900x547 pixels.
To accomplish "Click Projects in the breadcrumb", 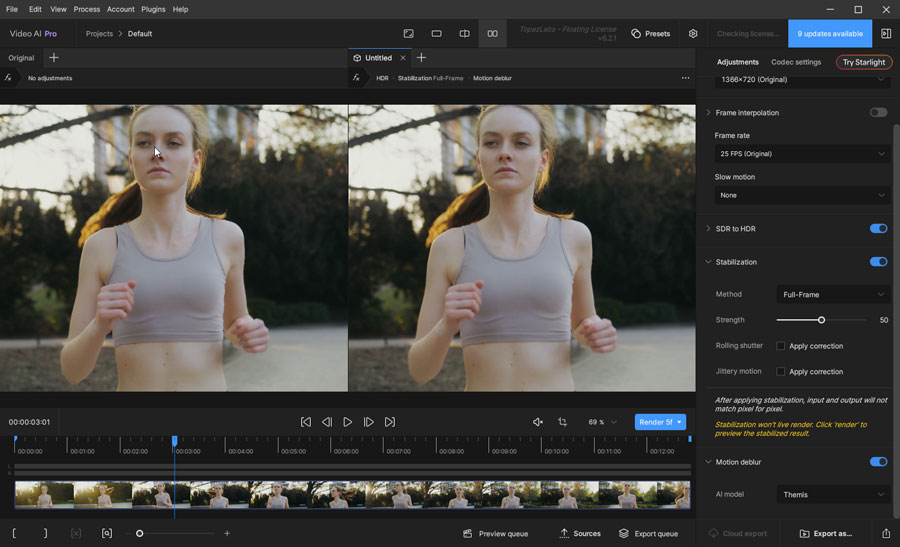I will click(x=99, y=34).
